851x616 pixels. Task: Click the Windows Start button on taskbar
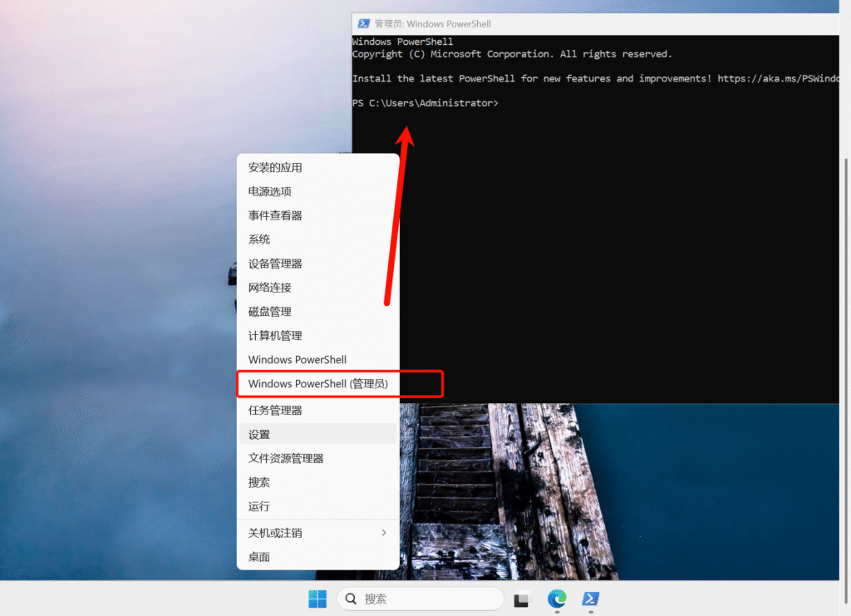(x=317, y=599)
